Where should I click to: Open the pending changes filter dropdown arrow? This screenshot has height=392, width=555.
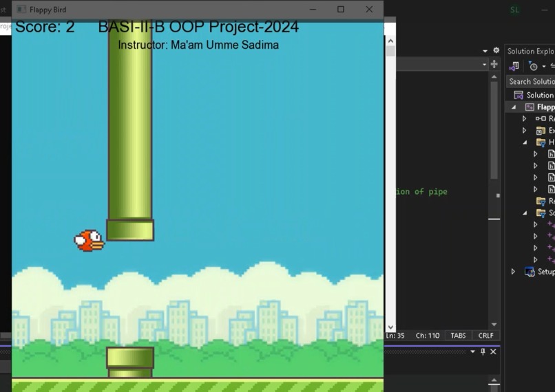[544, 67]
